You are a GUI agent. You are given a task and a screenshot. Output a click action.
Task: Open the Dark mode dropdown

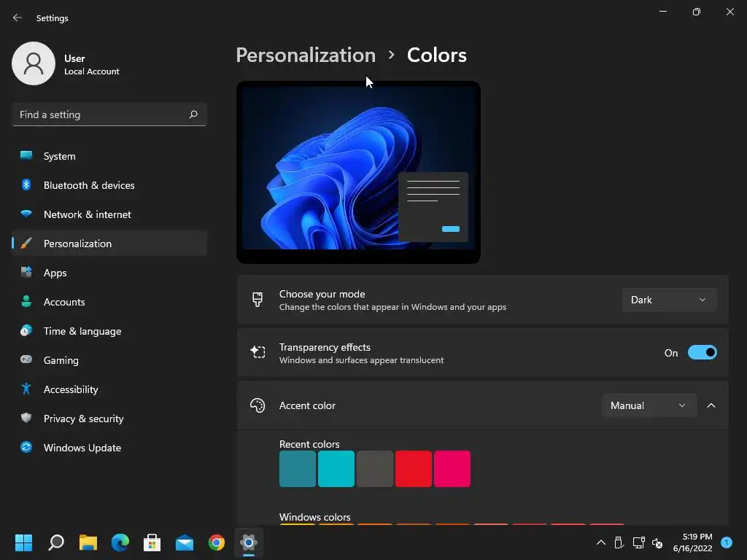tap(670, 300)
